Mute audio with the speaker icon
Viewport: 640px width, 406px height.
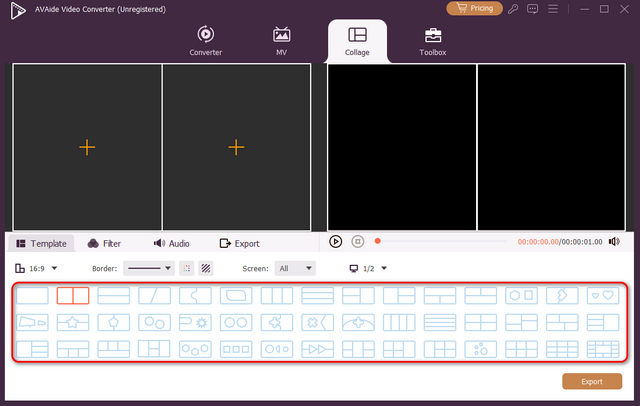(x=614, y=241)
